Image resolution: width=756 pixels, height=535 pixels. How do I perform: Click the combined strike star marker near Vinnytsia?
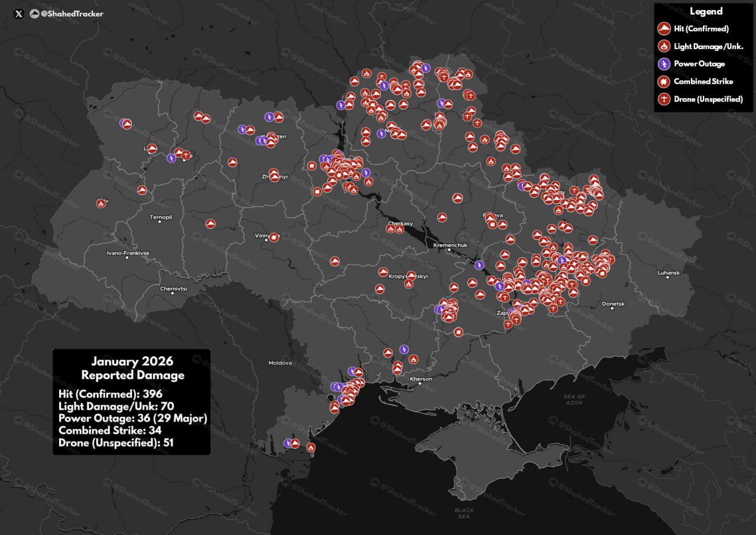273,237
